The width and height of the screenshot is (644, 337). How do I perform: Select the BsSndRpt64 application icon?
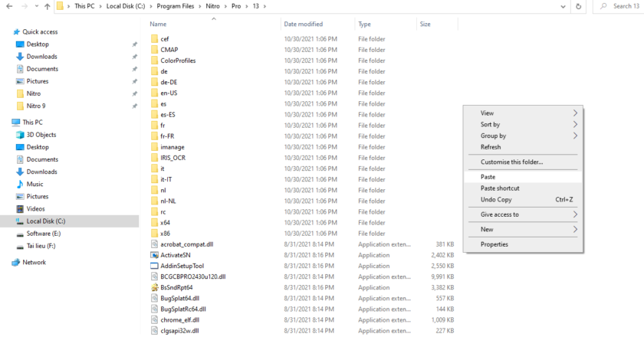coord(154,287)
